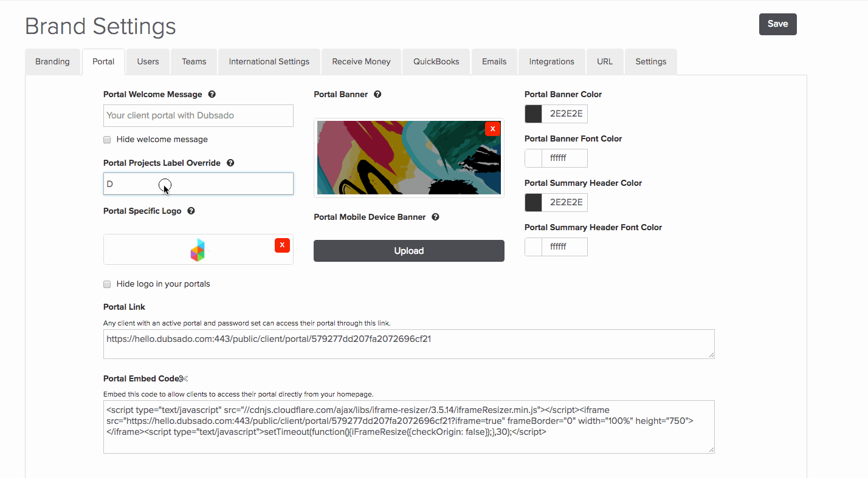This screenshot has width=868, height=478.
Task: Click the Portal Banner Font Color hex field
Action: [565, 158]
